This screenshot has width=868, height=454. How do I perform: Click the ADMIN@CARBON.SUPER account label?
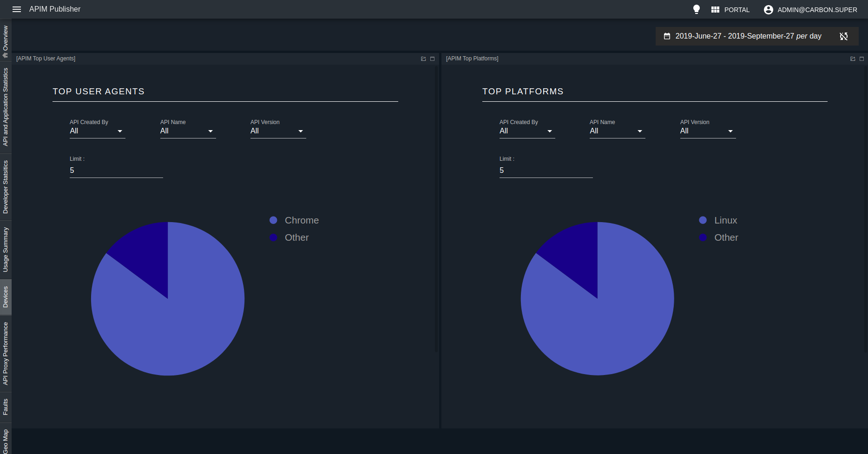coord(817,9)
